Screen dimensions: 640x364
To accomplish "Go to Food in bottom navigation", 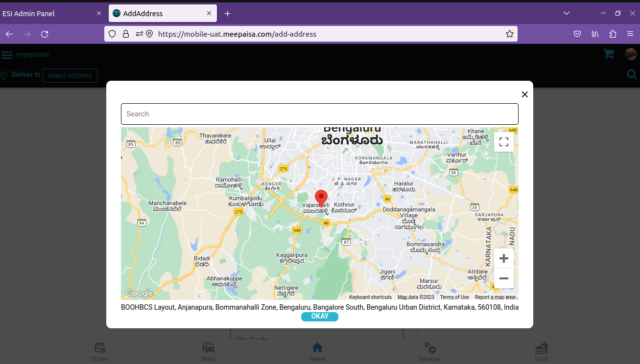I will 542,352.
